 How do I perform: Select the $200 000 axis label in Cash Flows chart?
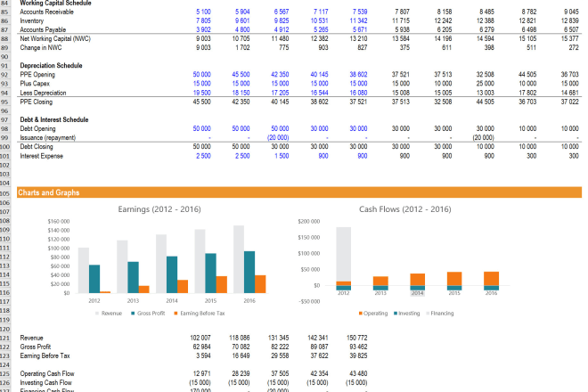coord(309,221)
